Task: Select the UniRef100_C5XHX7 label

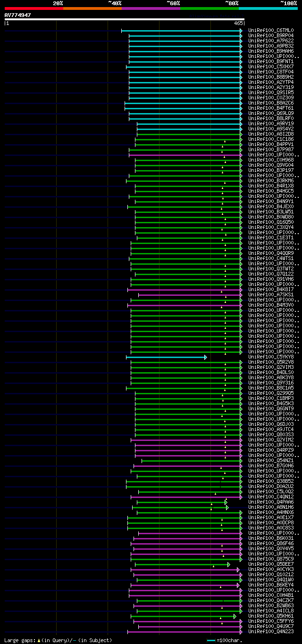Action: pos(271,67)
